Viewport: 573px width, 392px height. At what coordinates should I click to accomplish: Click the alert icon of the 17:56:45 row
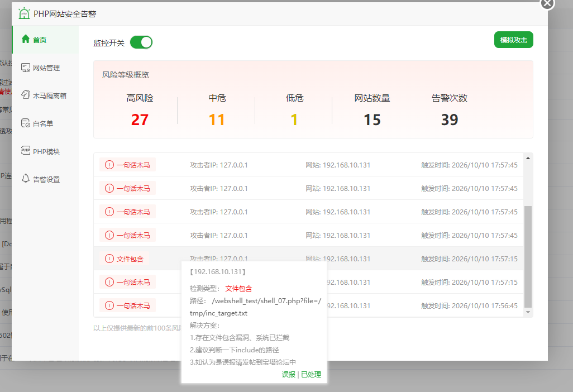109,305
